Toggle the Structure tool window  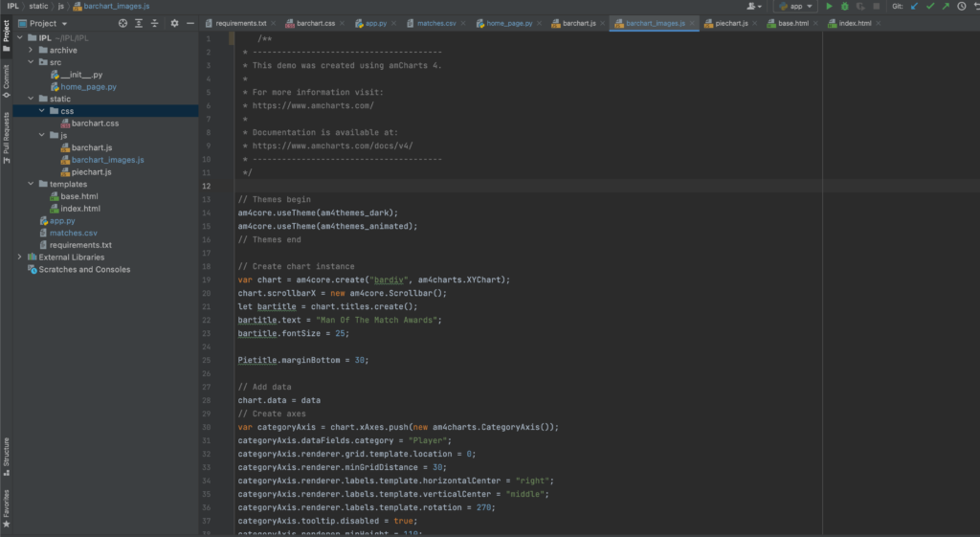pyautogui.click(x=6, y=452)
